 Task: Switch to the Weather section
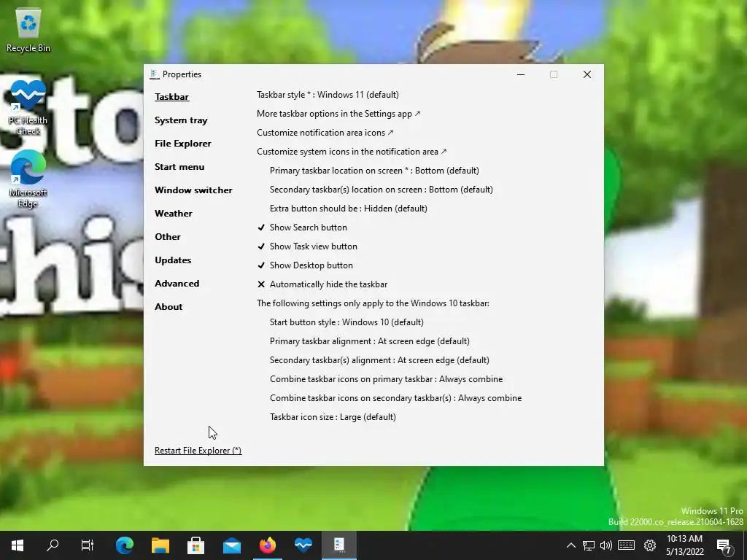tap(174, 214)
